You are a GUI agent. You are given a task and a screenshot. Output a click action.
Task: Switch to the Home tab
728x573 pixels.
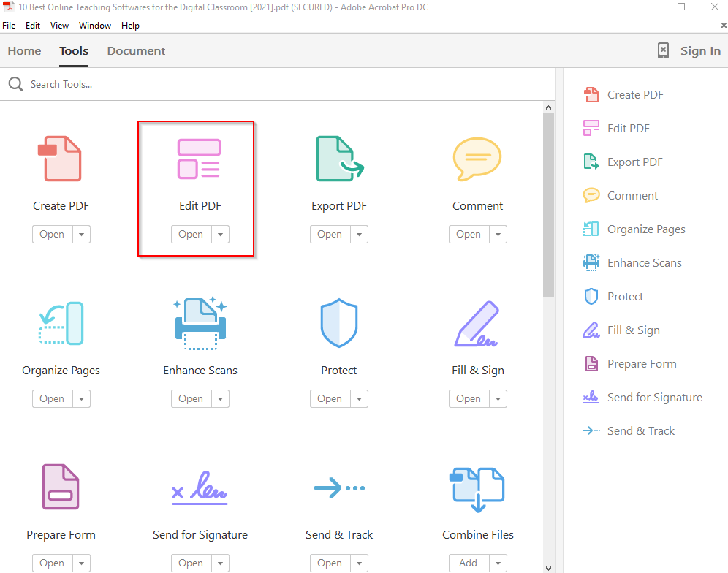pos(24,50)
